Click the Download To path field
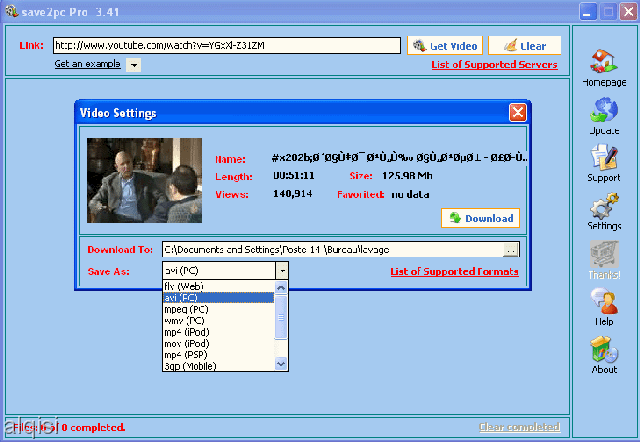 (333, 249)
